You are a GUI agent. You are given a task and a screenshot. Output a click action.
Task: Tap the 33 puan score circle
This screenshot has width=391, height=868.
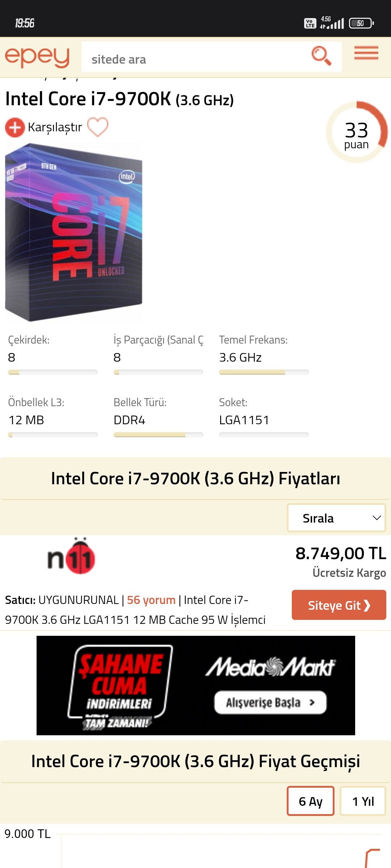[x=357, y=132]
